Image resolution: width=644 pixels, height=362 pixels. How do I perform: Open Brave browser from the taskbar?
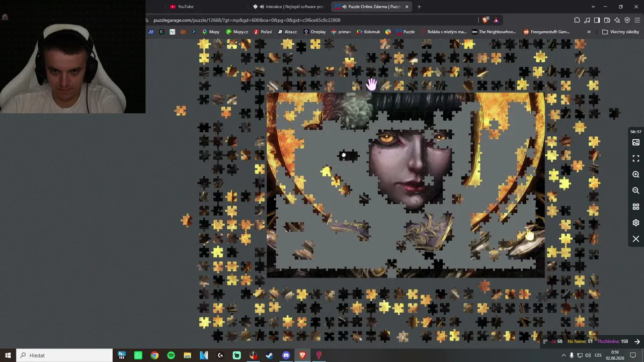tap(302, 355)
